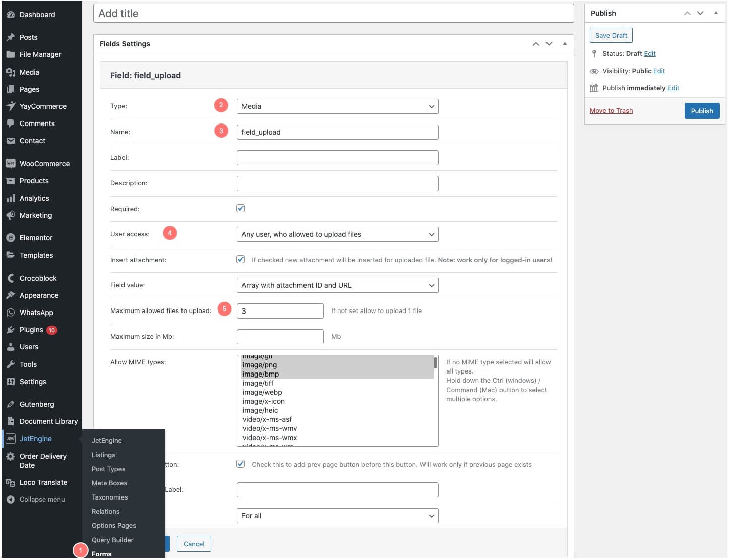Disable the Insert attachment checkbox
Image resolution: width=729 pixels, height=560 pixels.
pyautogui.click(x=240, y=259)
